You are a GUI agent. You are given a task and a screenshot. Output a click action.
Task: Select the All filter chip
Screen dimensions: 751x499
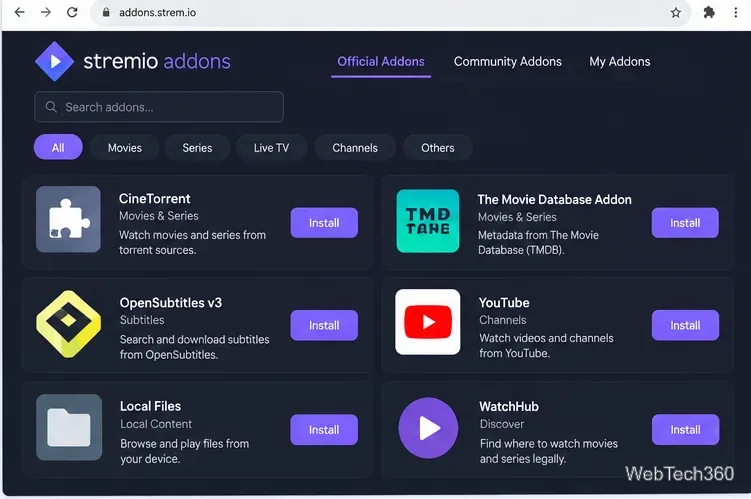pos(58,147)
